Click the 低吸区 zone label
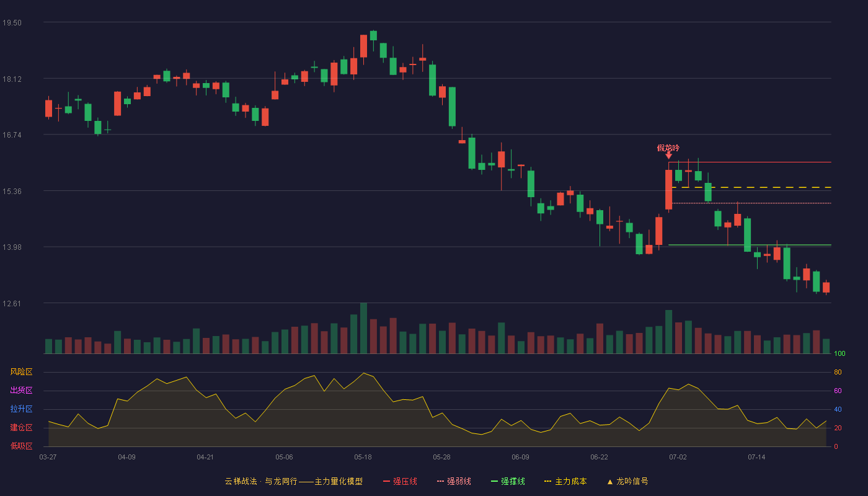The width and height of the screenshot is (868, 496). tap(21, 446)
